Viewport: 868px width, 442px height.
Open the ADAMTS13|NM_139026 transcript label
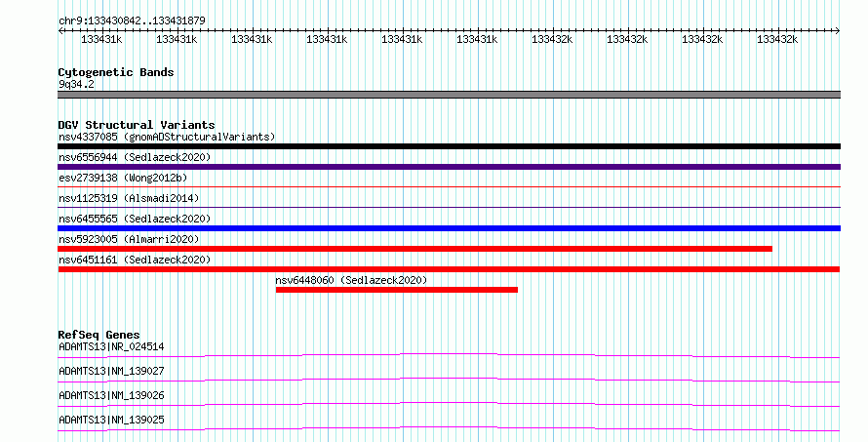[x=111, y=395]
